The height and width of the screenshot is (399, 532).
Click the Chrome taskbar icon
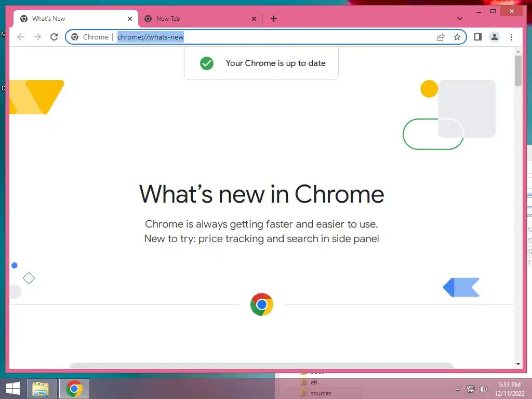[74, 389]
